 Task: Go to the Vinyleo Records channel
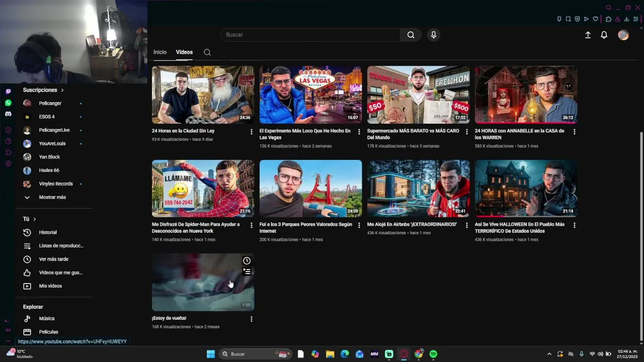coord(55,184)
